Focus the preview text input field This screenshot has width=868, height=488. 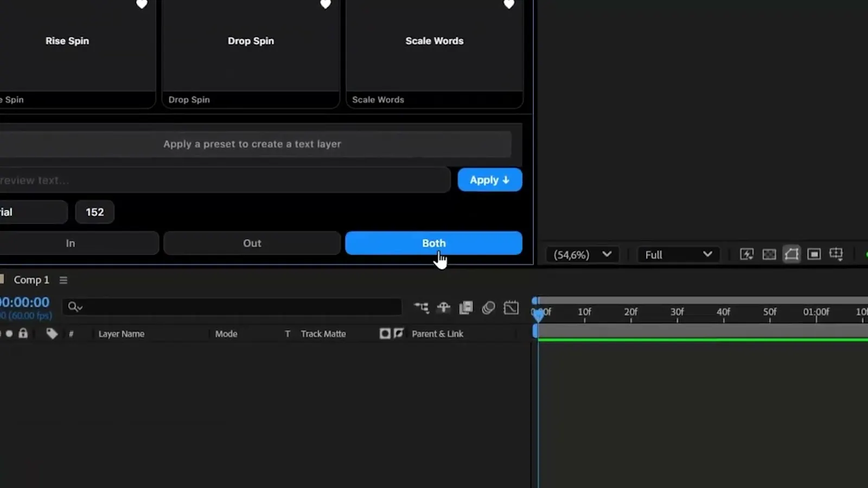pyautogui.click(x=225, y=180)
